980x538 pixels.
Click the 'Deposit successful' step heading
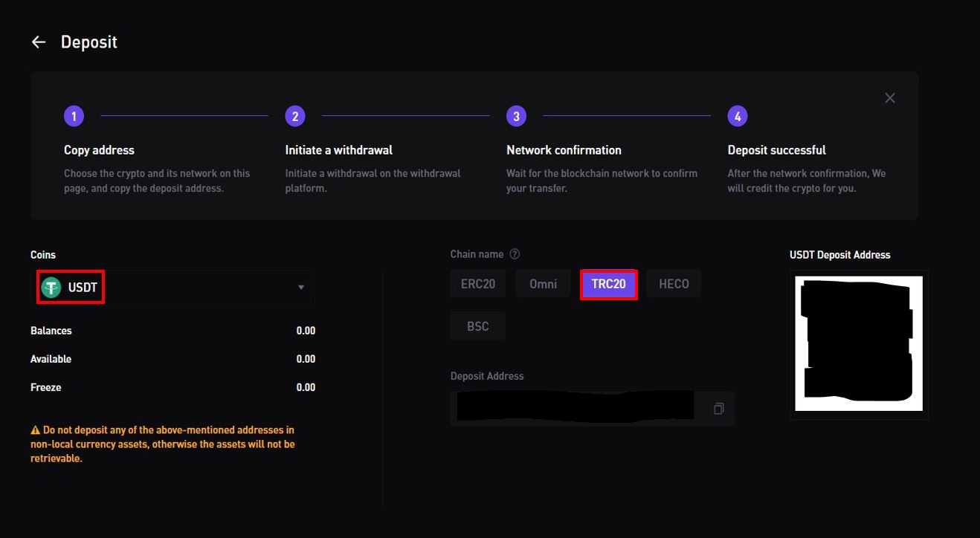point(777,150)
